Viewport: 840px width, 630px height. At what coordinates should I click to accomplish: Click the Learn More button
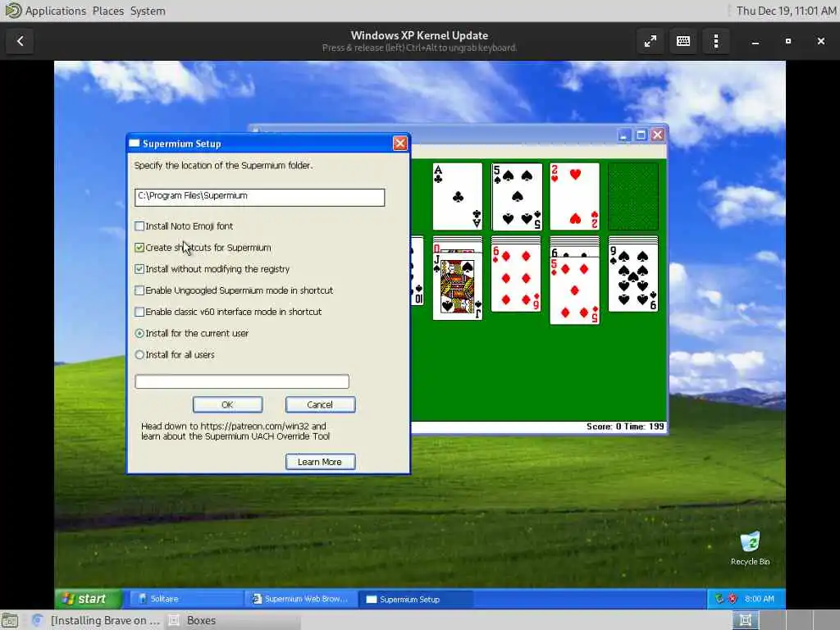pyautogui.click(x=321, y=462)
